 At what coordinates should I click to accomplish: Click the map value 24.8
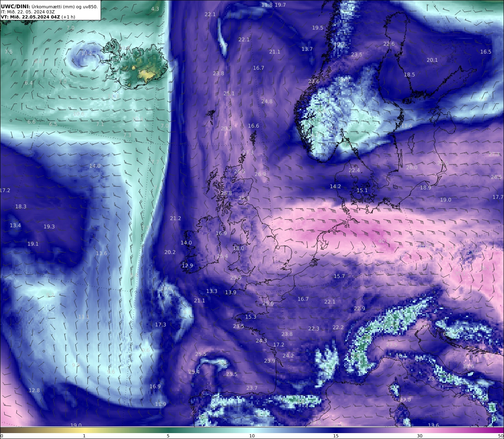tap(267, 101)
